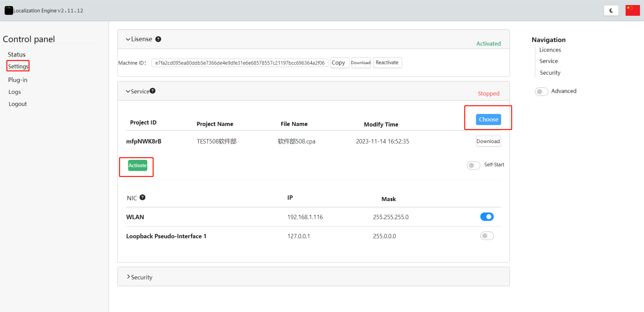Click the blue Choose button

tap(488, 119)
